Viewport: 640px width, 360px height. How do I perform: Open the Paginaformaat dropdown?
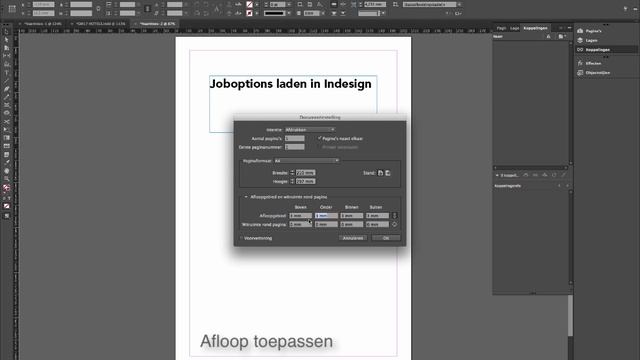tap(307, 161)
